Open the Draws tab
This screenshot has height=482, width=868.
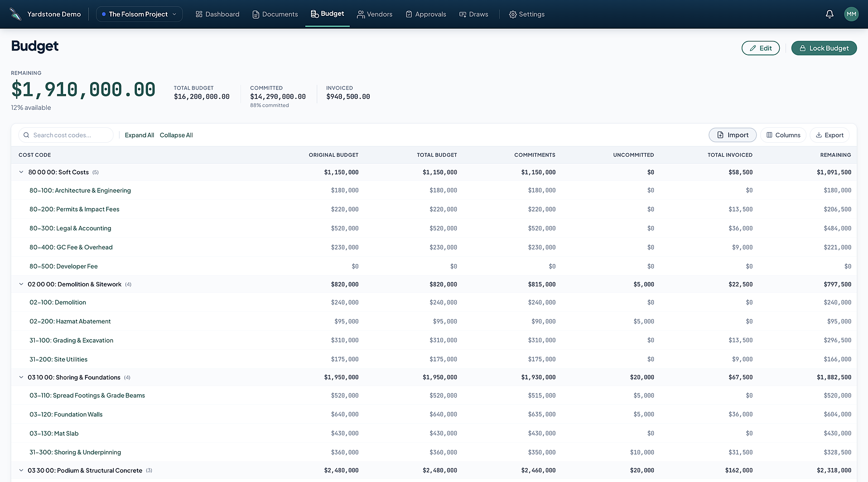[474, 14]
